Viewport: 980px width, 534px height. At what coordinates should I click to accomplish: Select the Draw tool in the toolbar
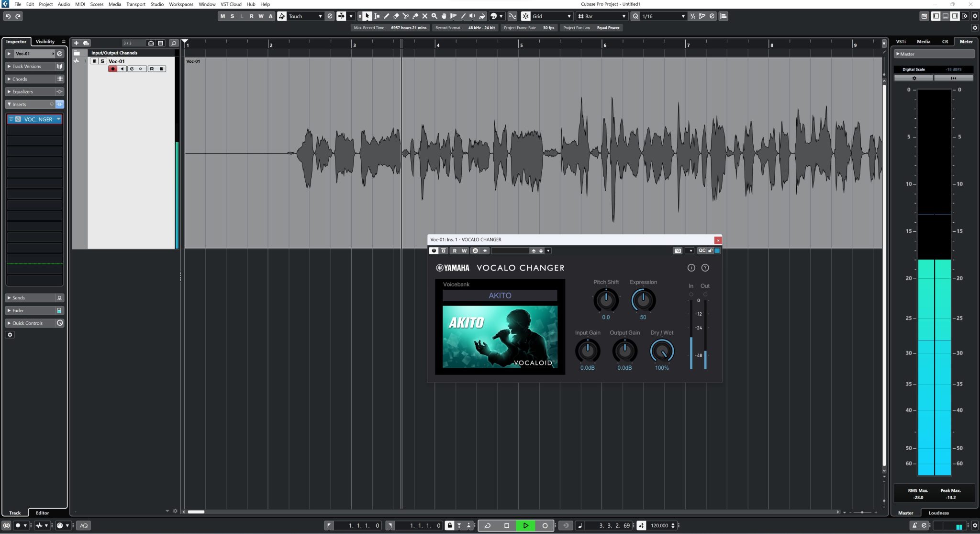tap(387, 16)
